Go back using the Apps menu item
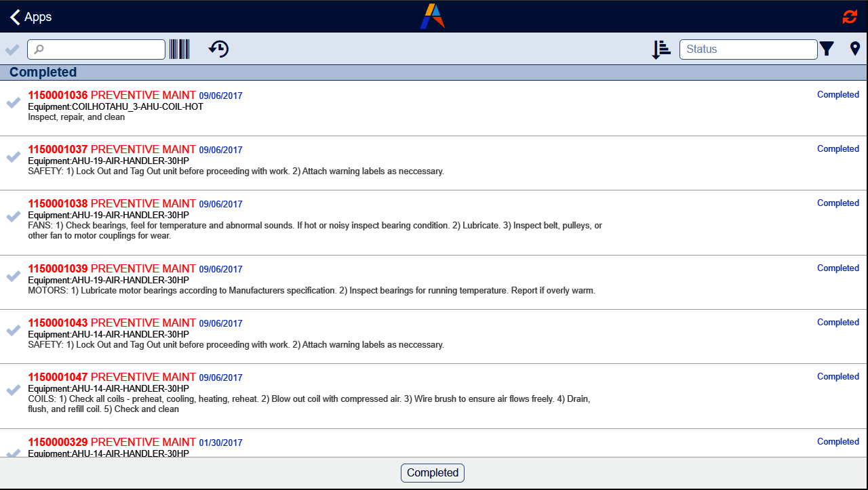The image size is (868, 490). click(x=37, y=16)
